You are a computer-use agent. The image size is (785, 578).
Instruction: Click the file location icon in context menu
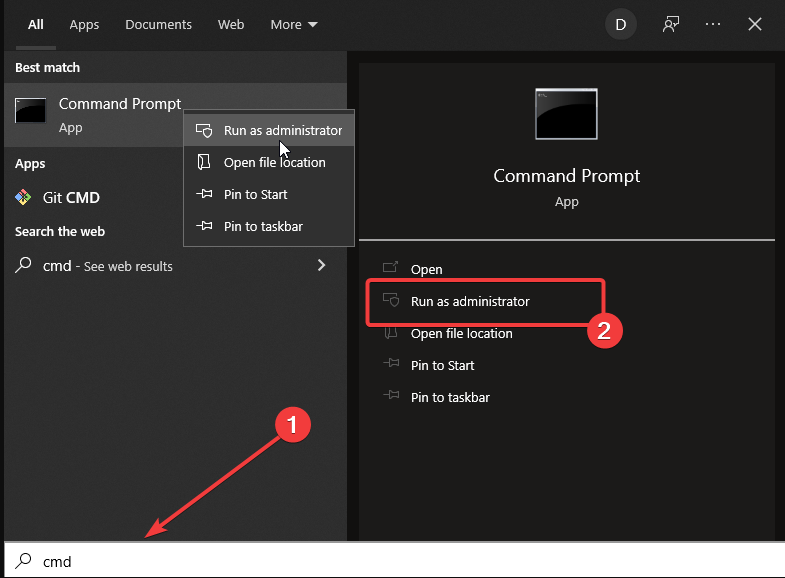[204, 162]
